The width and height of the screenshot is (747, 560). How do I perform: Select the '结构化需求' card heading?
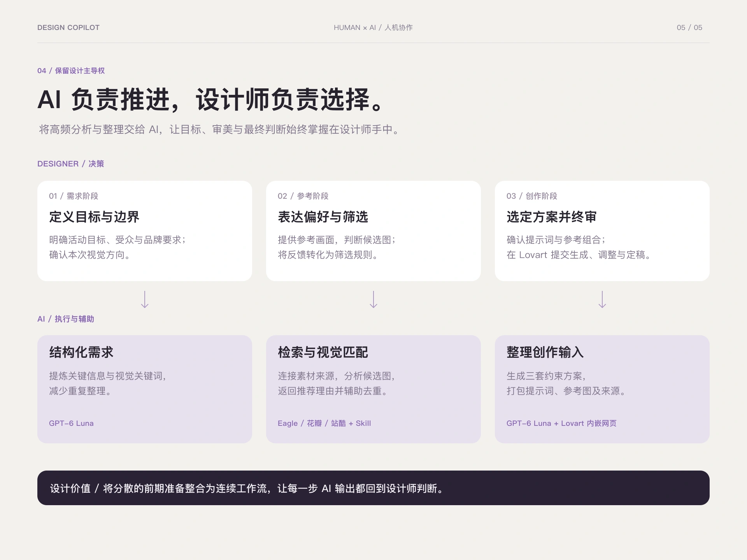[x=81, y=352]
